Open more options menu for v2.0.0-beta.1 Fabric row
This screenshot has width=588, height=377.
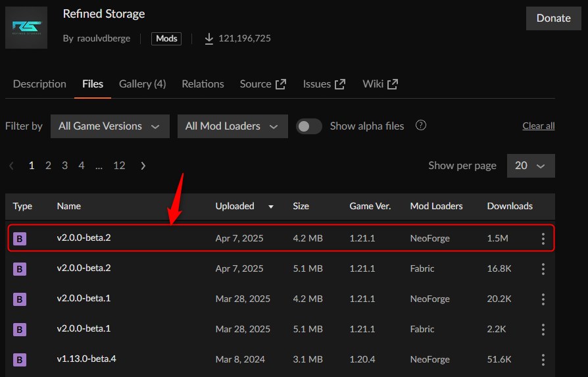(543, 330)
